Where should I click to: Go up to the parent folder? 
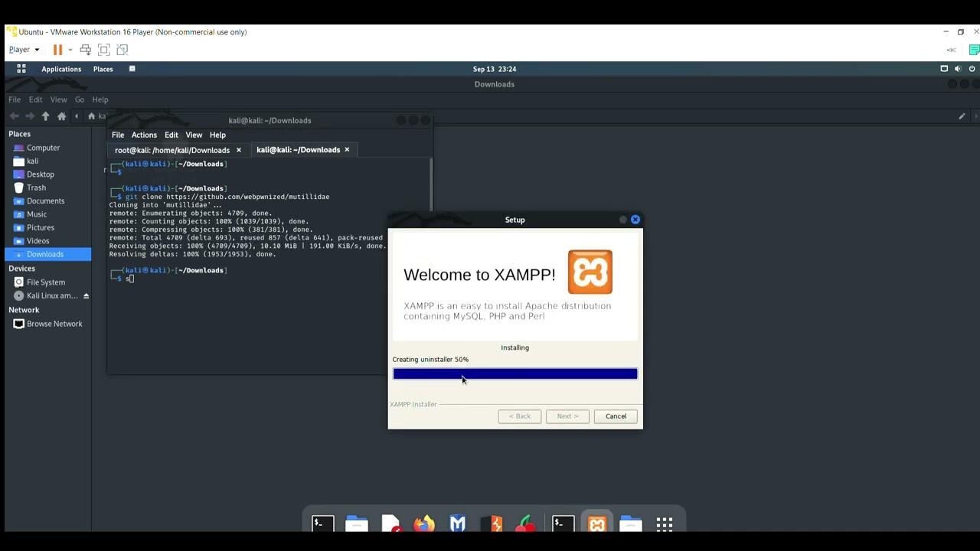(x=46, y=116)
